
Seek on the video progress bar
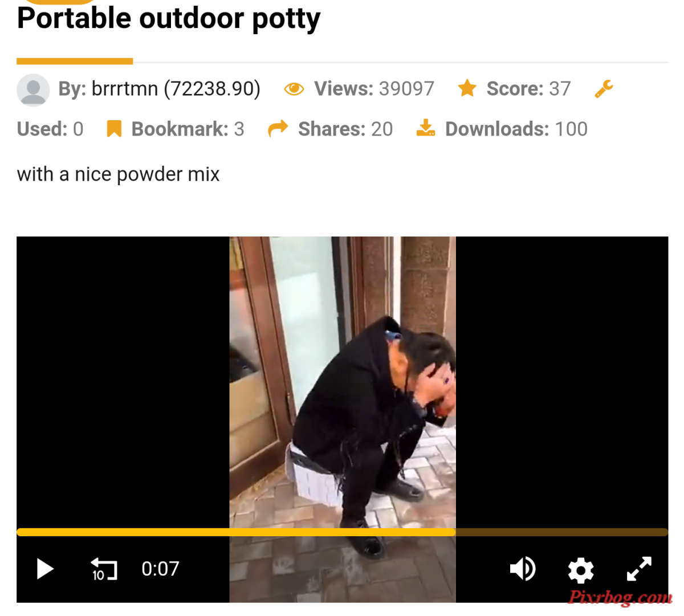[342, 532]
